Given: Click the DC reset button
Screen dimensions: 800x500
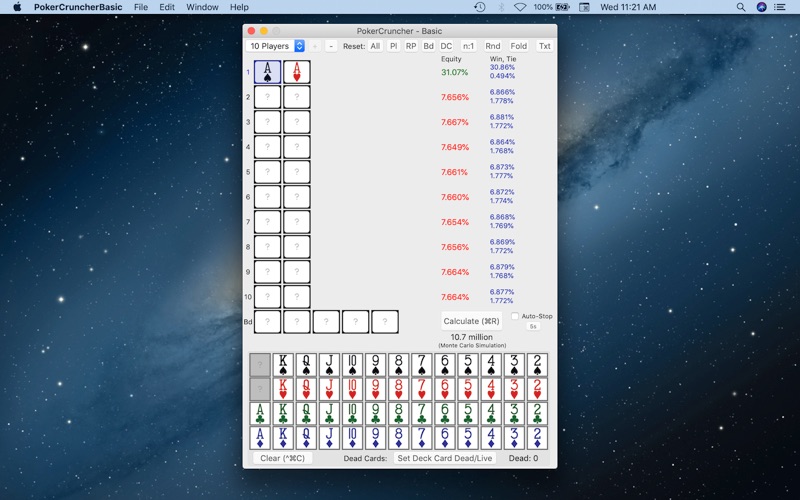Looking at the screenshot, I should (446, 46).
